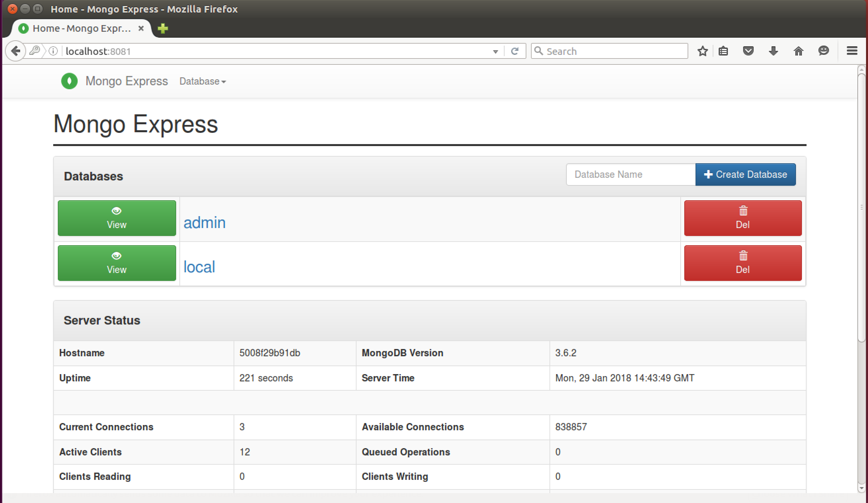The height and width of the screenshot is (503, 868).
Task: Click the scrollbar up arrow
Action: (861, 69)
